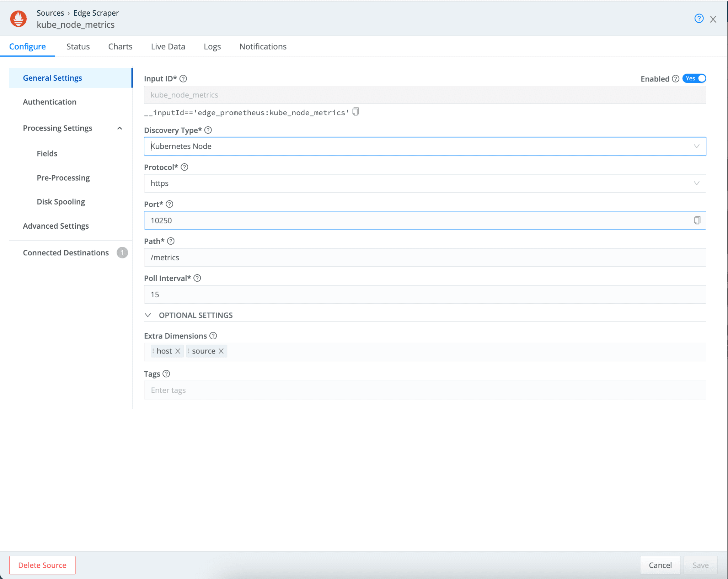The width and height of the screenshot is (728, 579).
Task: Toggle the Enabled switch off
Action: (694, 79)
